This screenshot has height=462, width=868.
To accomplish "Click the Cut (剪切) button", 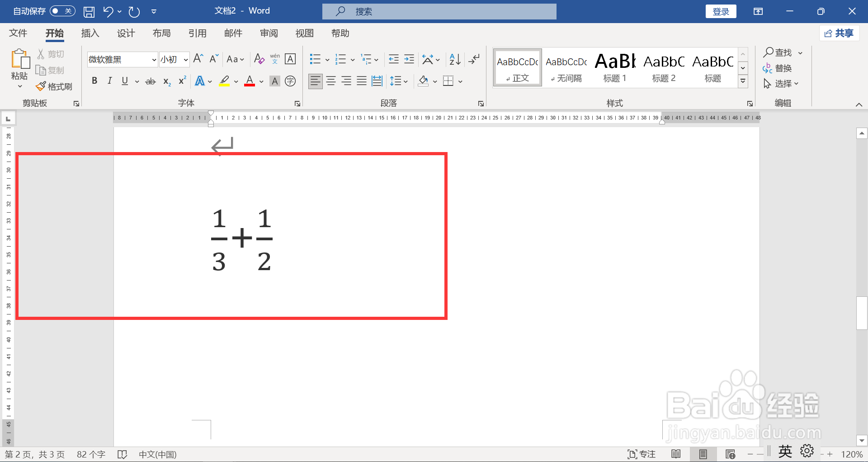I will pos(51,54).
